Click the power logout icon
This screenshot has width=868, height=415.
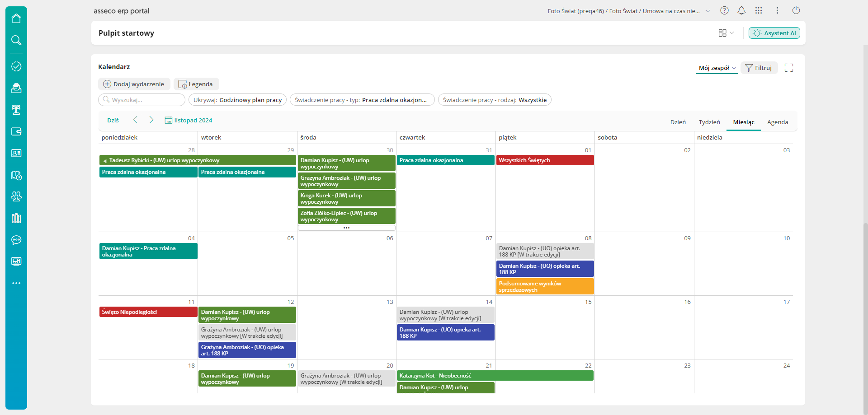796,10
